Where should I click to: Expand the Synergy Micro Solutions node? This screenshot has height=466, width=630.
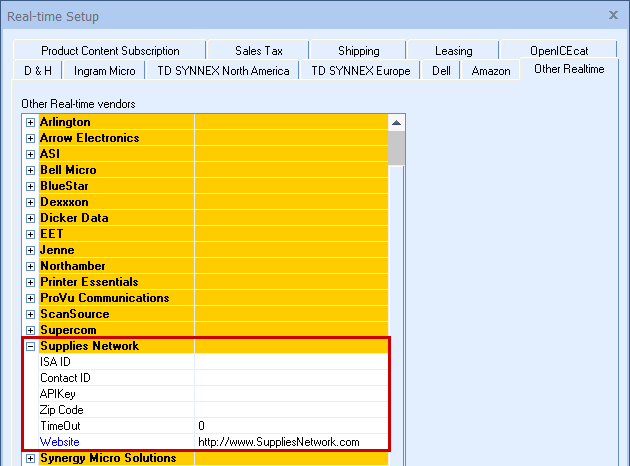coord(30,458)
